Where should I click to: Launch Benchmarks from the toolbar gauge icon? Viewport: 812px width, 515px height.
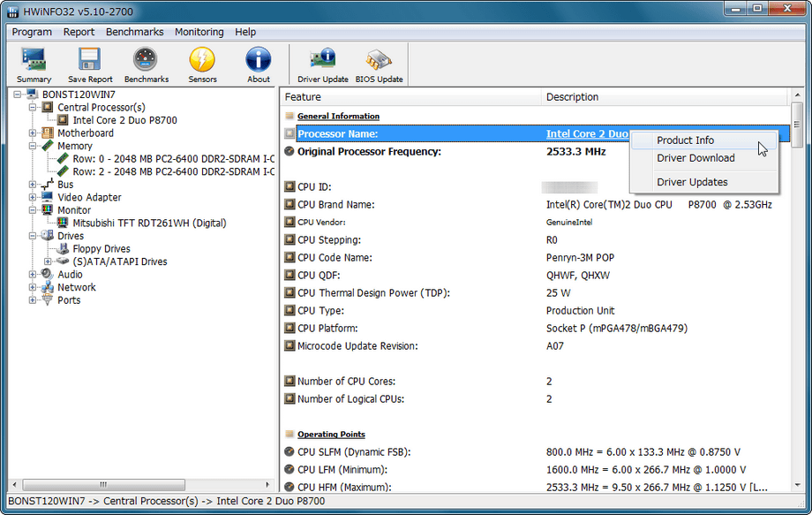click(146, 59)
